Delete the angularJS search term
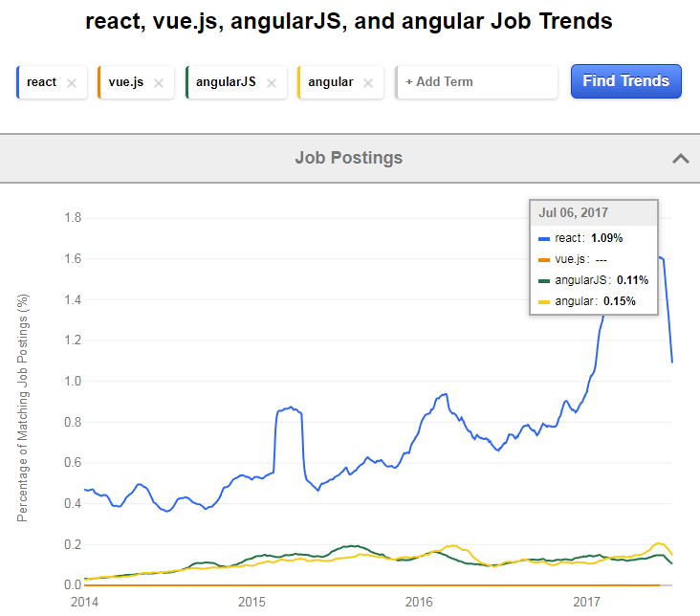The height and width of the screenshot is (616, 700). pos(272,82)
